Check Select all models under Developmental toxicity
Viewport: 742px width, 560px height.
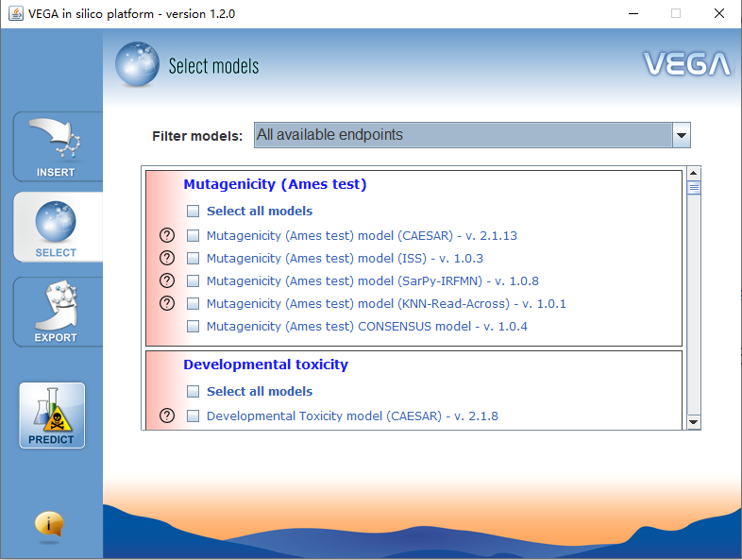point(194,392)
